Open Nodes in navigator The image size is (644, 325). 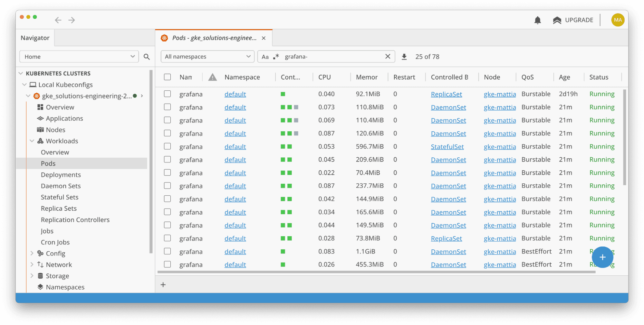point(55,130)
